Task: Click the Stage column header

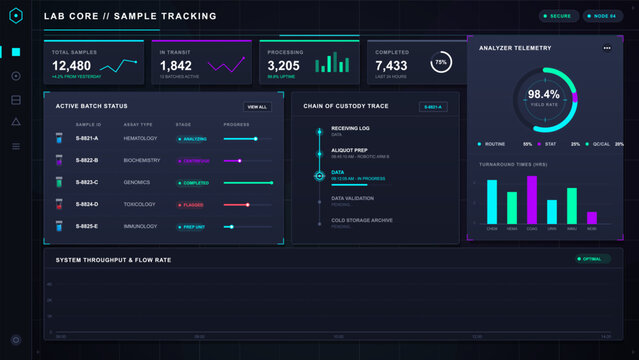Action: (x=183, y=124)
